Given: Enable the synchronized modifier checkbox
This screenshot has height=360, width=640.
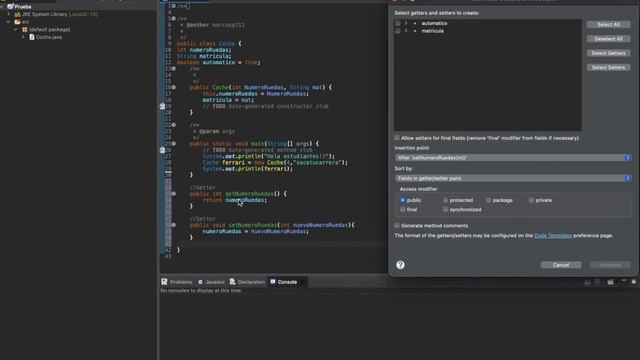Looking at the screenshot, I should [x=445, y=209].
